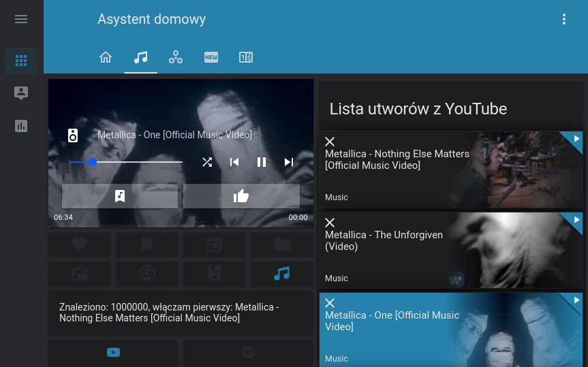Click 'Lista utworów z YouTube' heading
Image resolution: width=588 pixels, height=367 pixels.
click(x=418, y=109)
